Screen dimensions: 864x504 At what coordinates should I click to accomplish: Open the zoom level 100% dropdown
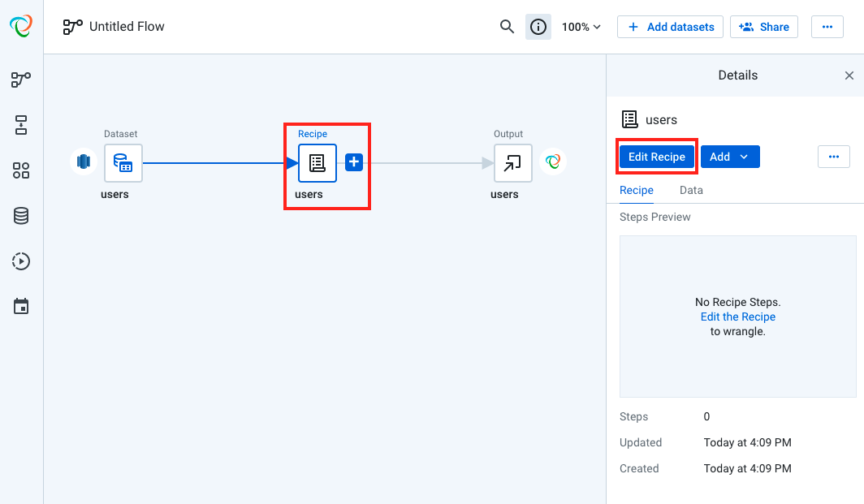click(581, 26)
